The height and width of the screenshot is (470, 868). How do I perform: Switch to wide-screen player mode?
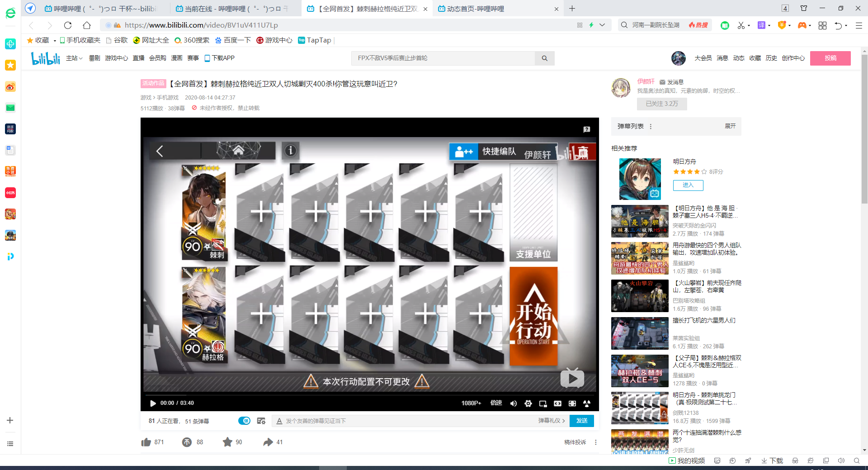point(557,404)
